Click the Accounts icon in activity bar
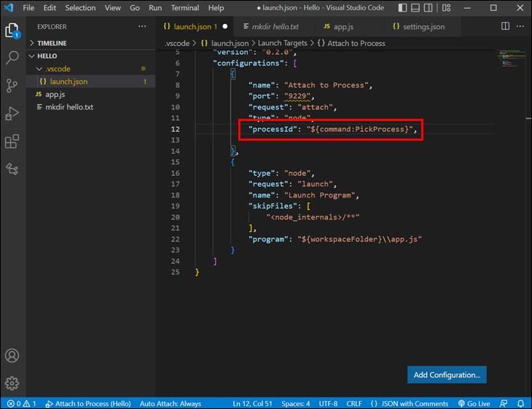The image size is (532, 409). point(12,357)
